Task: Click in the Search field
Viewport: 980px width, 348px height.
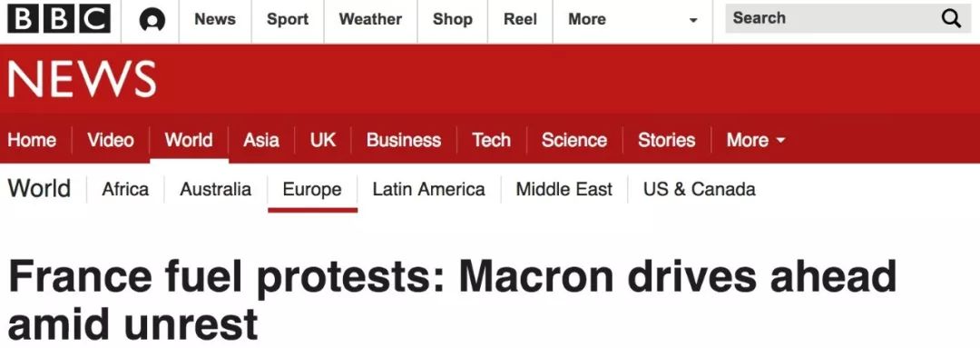Action: coord(848,18)
